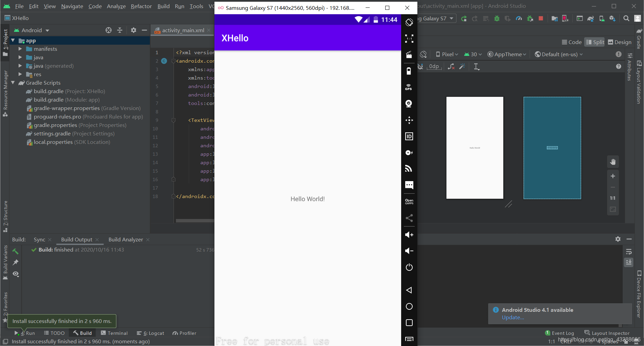The image size is (644, 346).
Task: Zoom in the design preview with plus
Action: point(613,176)
